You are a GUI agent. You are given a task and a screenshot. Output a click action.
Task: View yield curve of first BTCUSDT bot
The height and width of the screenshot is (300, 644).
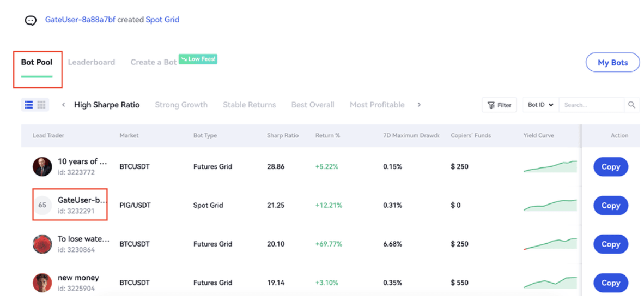click(550, 166)
